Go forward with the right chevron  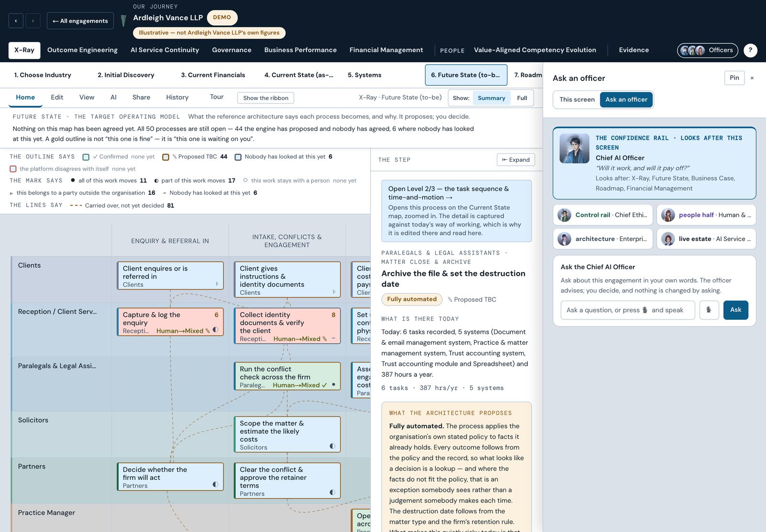coord(33,21)
